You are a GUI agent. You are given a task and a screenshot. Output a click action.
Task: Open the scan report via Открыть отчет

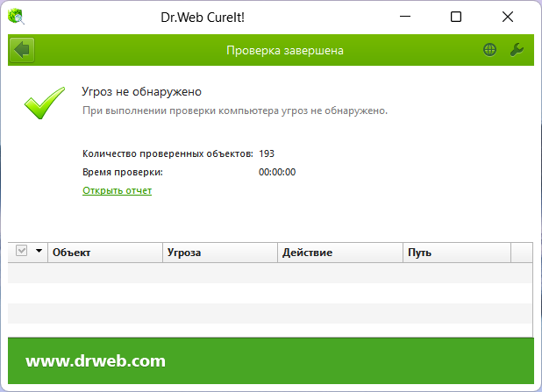[117, 190]
